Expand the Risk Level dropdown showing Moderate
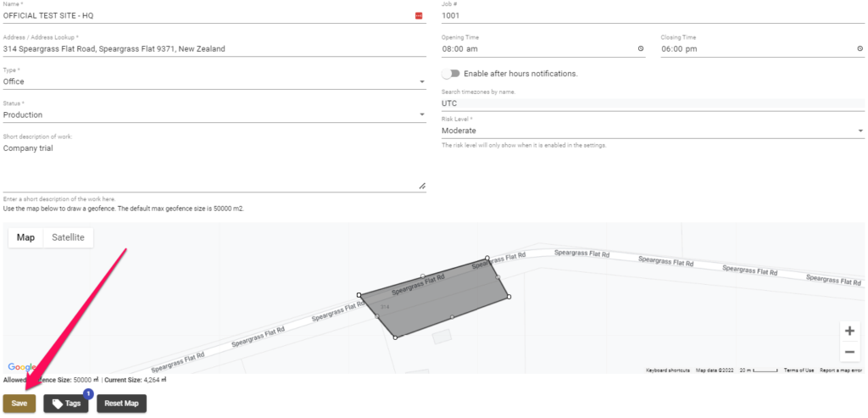868x418 pixels. [860, 131]
